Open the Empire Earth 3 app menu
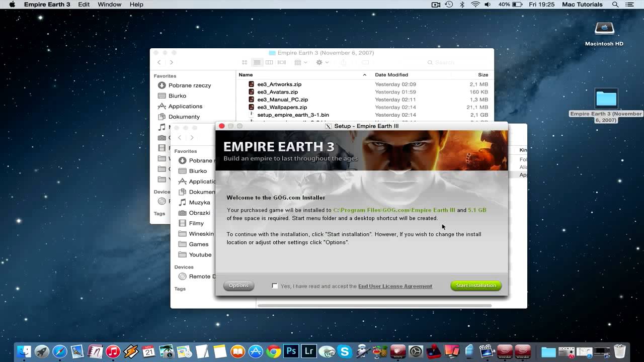This screenshot has width=644, height=362. [x=47, y=5]
